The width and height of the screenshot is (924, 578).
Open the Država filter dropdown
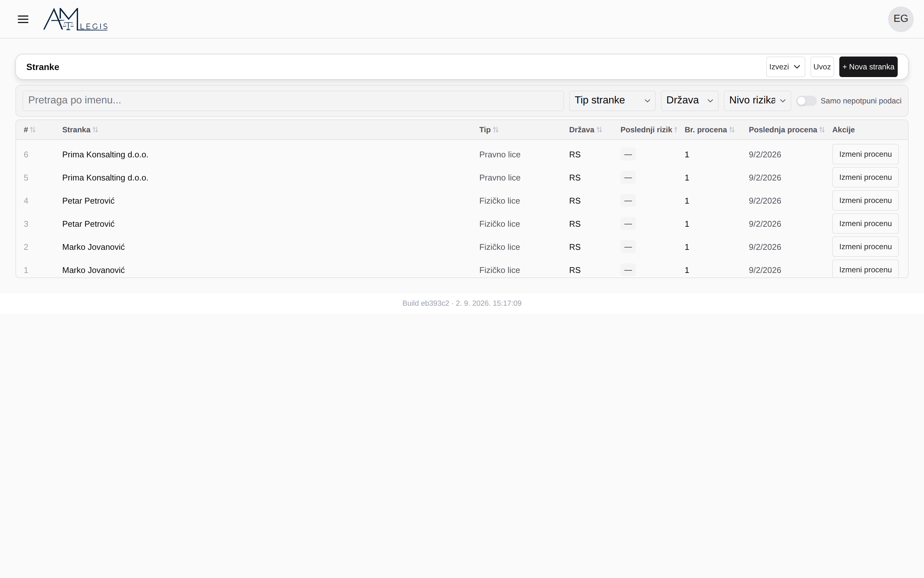pyautogui.click(x=689, y=101)
